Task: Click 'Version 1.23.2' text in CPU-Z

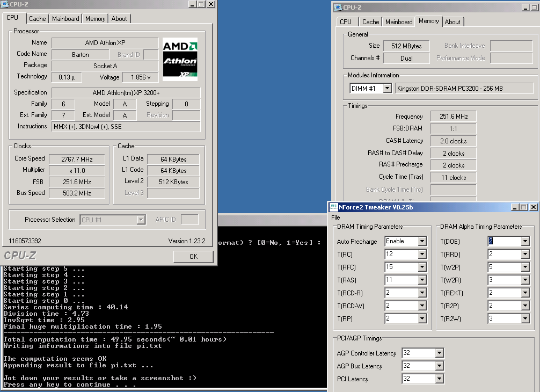Action: coord(187,241)
